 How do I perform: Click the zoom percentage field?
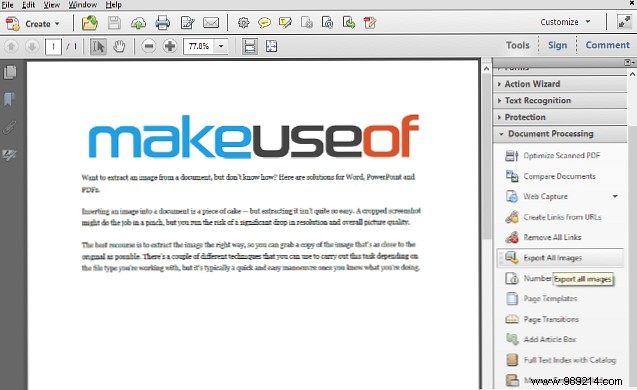pos(199,46)
